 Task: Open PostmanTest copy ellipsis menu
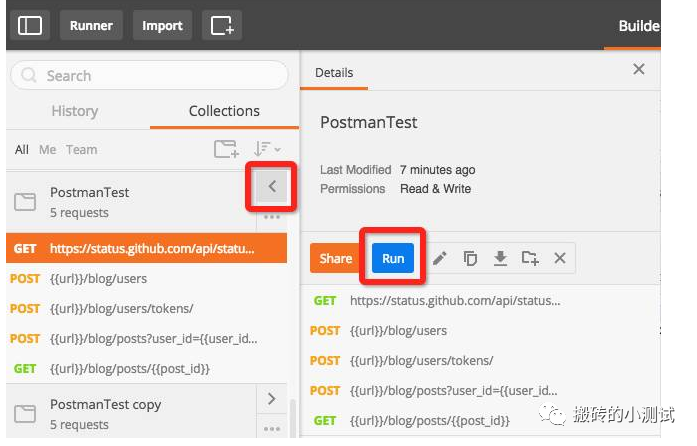pyautogui.click(x=272, y=429)
